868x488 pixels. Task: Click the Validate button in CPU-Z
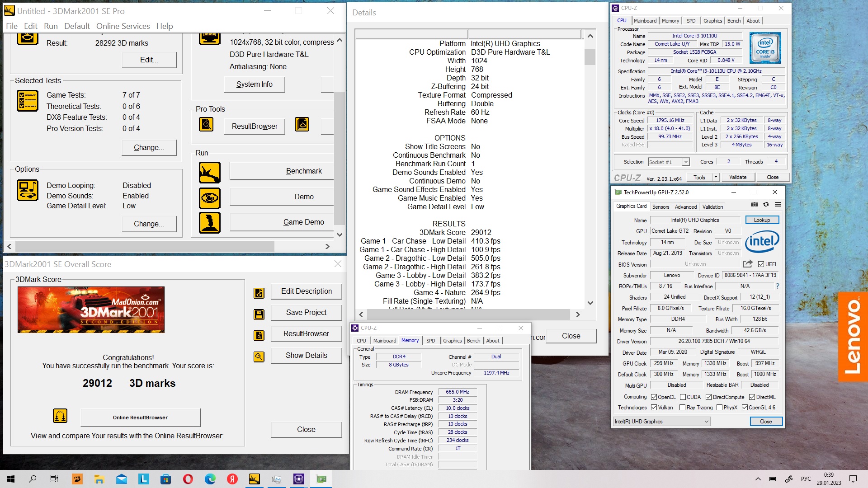[x=738, y=177]
